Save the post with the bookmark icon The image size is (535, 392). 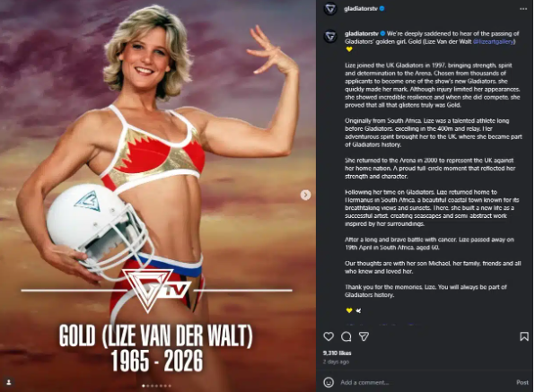click(523, 336)
